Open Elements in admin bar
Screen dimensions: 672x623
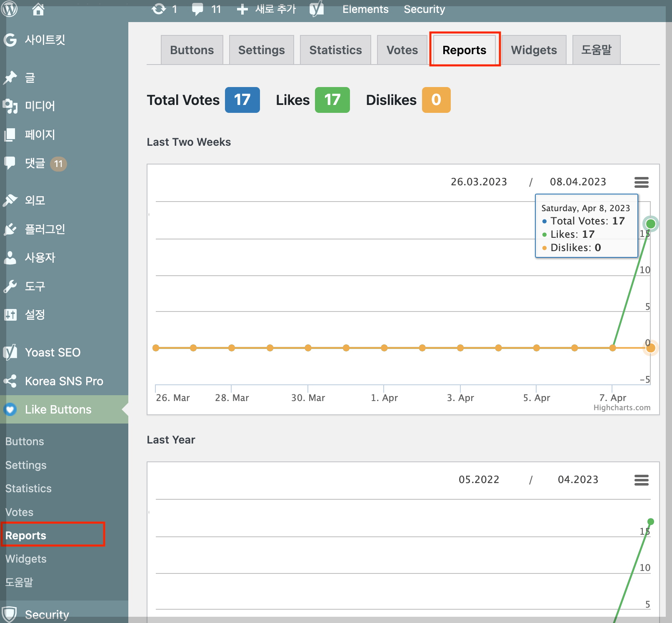point(365,9)
